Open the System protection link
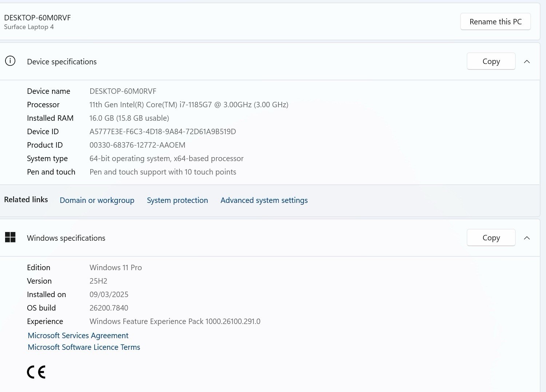 (x=177, y=200)
